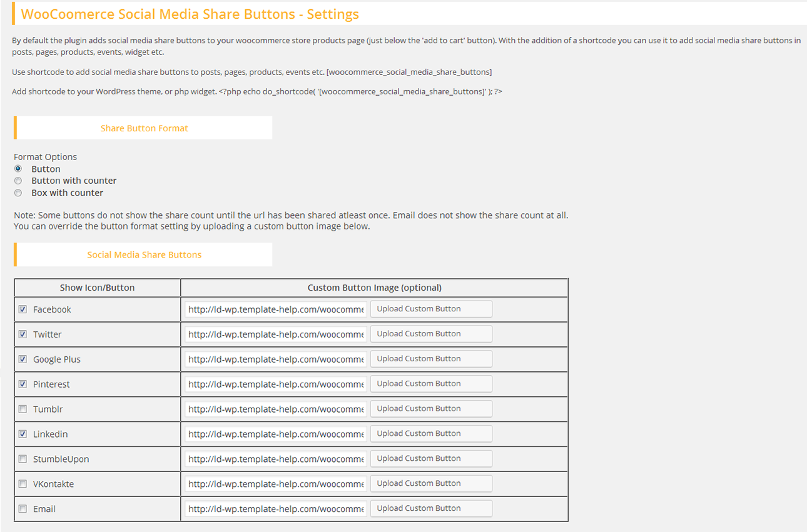
Task: Check the VKontakte checkbox
Action: click(23, 484)
